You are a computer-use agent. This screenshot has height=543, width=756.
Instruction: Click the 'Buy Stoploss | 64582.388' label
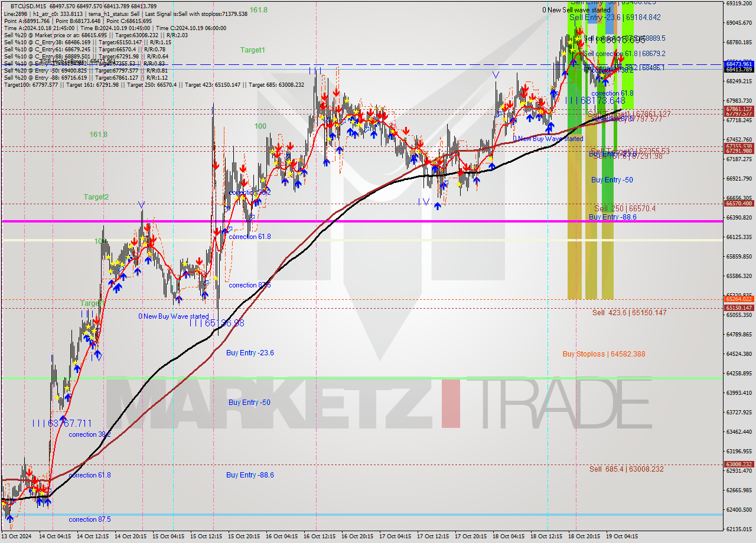pos(604,354)
